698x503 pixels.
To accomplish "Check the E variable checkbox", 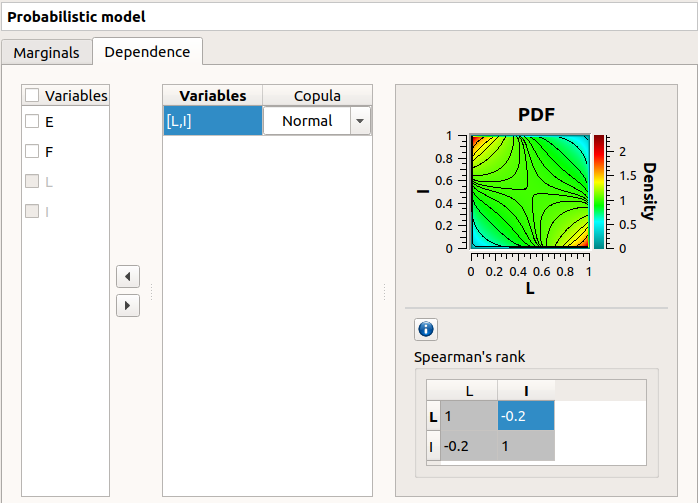I will 33,122.
